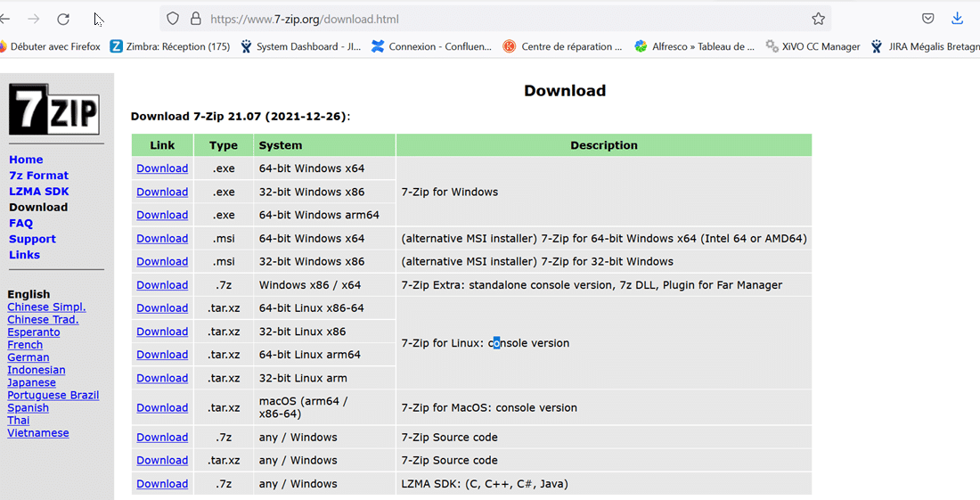Click '7-Zip for Linux: console version' text
This screenshot has height=500, width=980.
point(485,343)
